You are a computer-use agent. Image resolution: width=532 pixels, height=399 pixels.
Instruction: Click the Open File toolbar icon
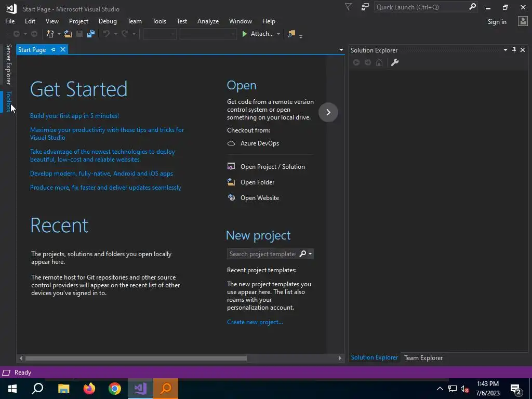pos(68,34)
